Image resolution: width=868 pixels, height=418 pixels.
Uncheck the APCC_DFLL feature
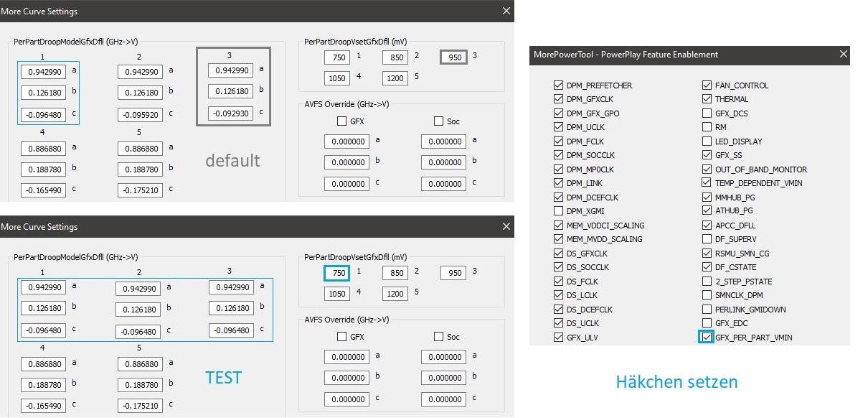pos(707,226)
